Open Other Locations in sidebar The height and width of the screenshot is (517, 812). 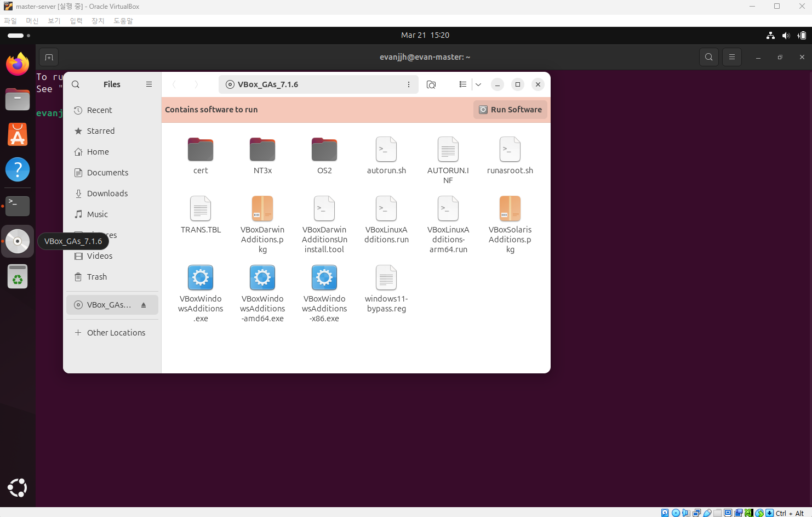coord(112,333)
